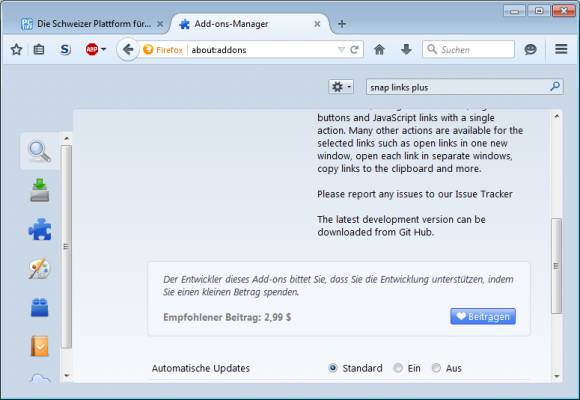Click the Adblock Plus ABP icon
Screen dimensions: 580x400
92,49
